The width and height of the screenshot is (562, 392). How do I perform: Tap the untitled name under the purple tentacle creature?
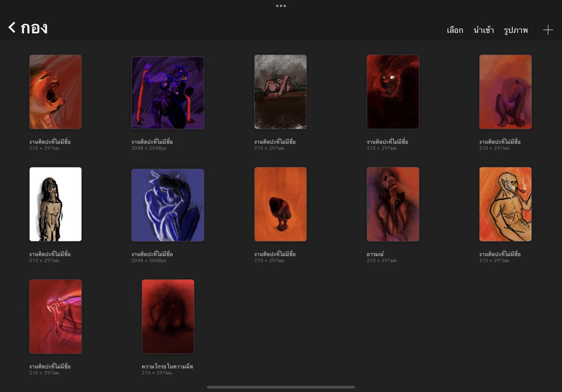152,142
